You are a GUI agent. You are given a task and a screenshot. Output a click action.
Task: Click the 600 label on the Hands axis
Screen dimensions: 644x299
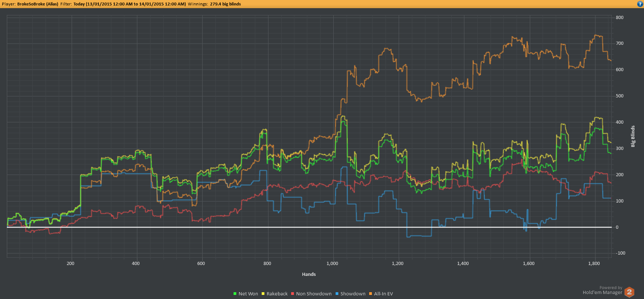click(201, 263)
